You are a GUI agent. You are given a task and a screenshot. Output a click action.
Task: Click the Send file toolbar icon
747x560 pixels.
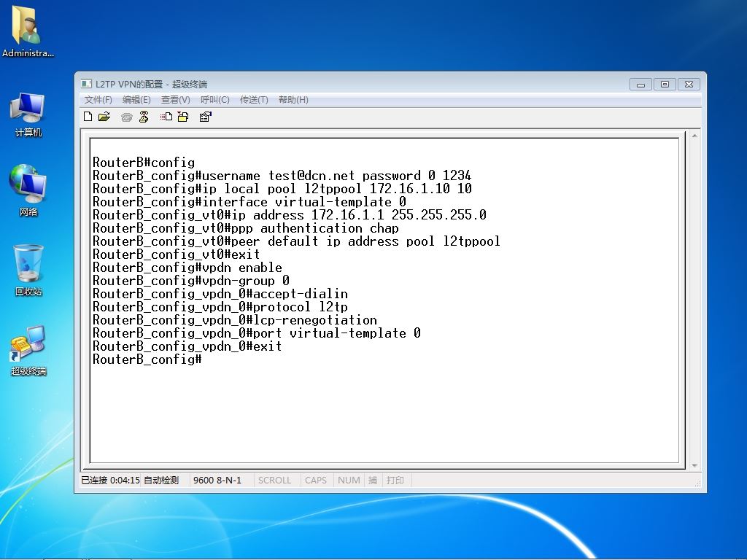coord(166,117)
